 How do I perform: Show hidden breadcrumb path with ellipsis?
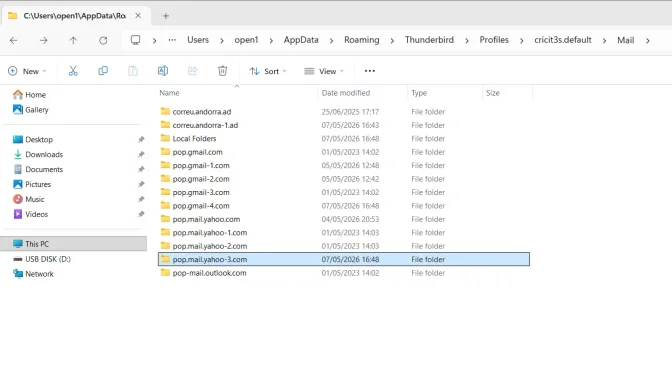(x=172, y=40)
